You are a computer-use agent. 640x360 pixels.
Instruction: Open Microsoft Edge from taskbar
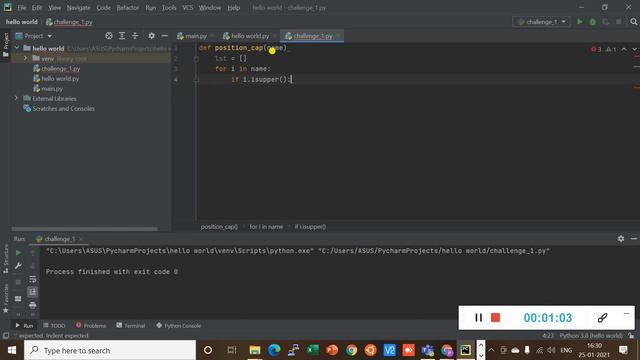[x=274, y=350]
